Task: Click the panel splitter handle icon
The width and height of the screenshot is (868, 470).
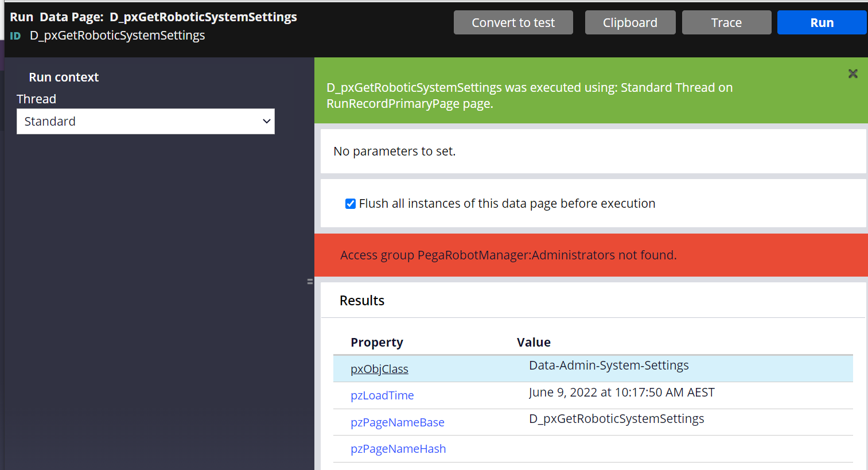Action: pos(310,282)
